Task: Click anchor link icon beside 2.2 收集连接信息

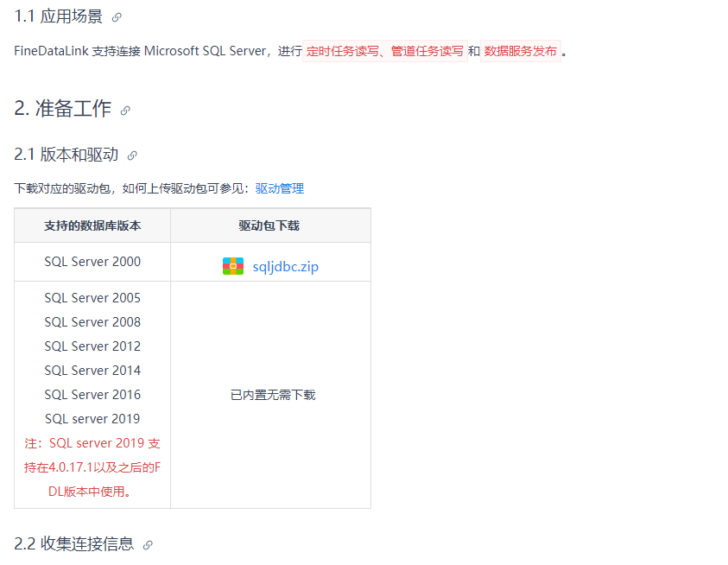Action: [148, 544]
